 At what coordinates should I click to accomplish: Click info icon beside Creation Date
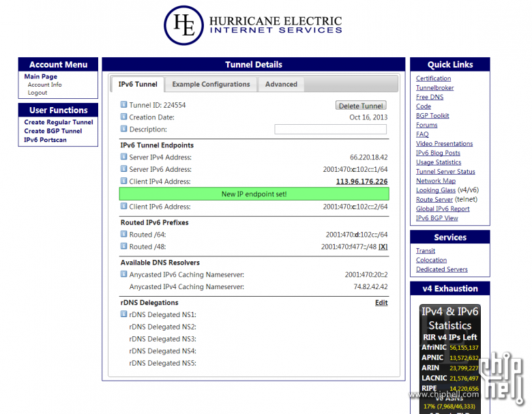click(124, 117)
